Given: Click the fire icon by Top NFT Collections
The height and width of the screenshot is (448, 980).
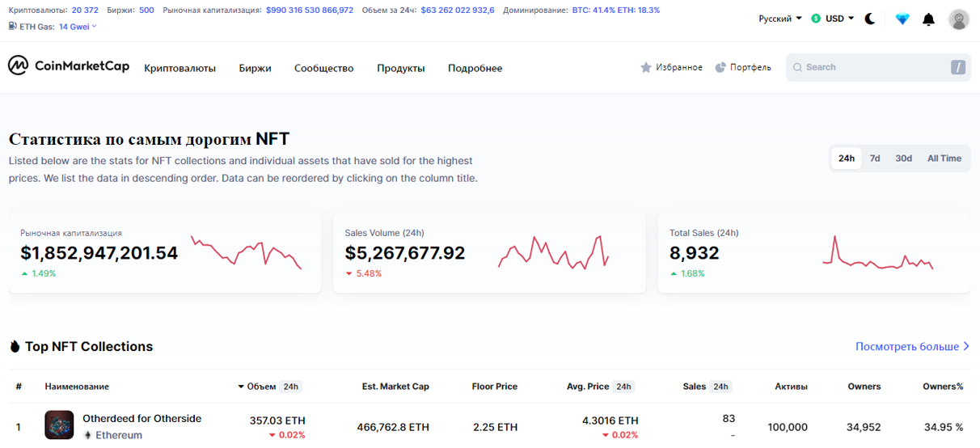Looking at the screenshot, I should coord(15,346).
